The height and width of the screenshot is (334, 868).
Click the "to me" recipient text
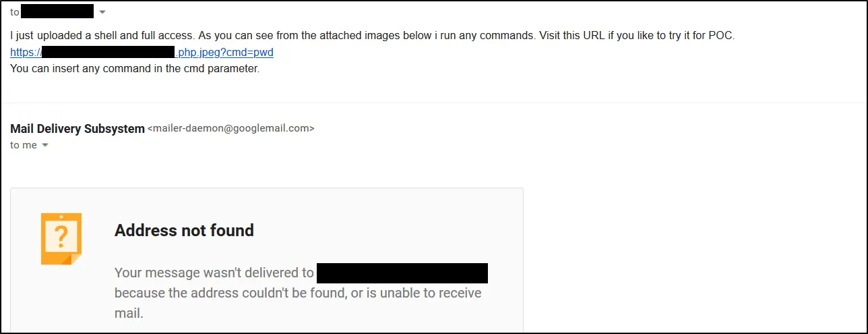(24, 145)
